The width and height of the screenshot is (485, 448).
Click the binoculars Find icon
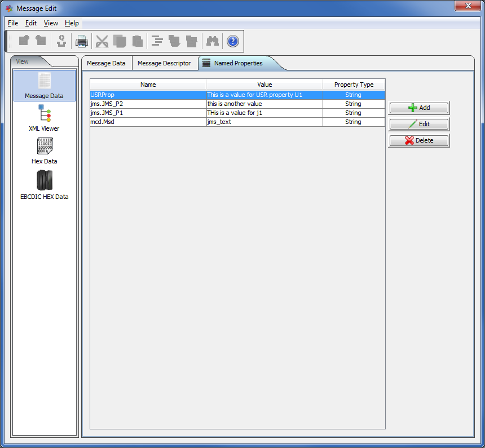click(213, 41)
